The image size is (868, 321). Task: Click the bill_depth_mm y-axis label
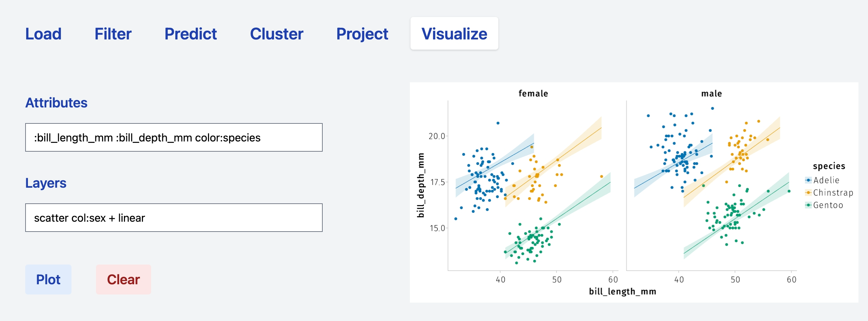point(421,185)
